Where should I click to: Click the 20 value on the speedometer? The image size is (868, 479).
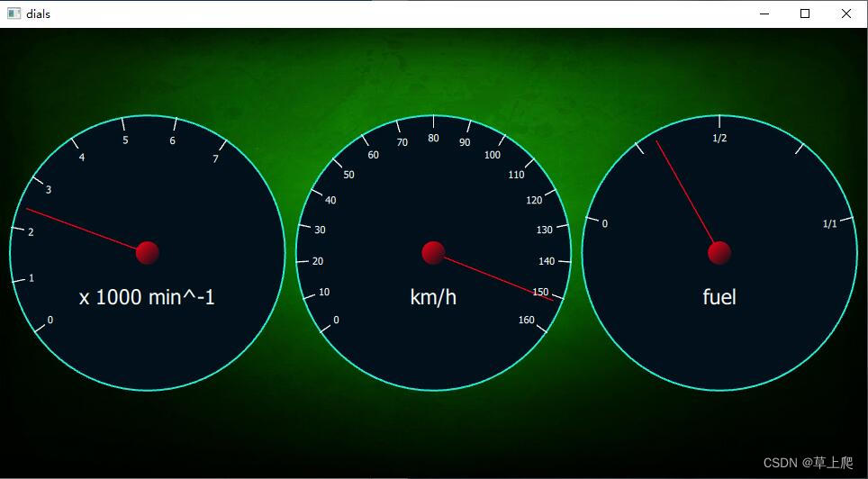pyautogui.click(x=318, y=261)
